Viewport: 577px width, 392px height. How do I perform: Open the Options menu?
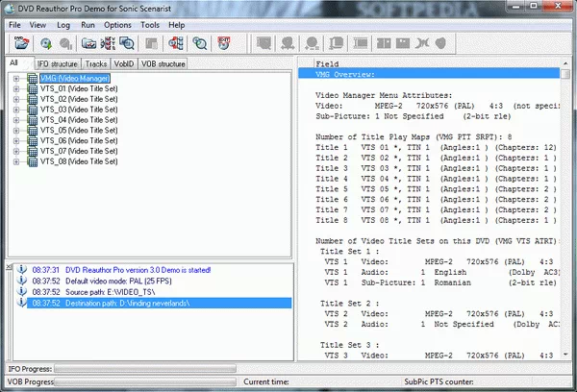(117, 23)
